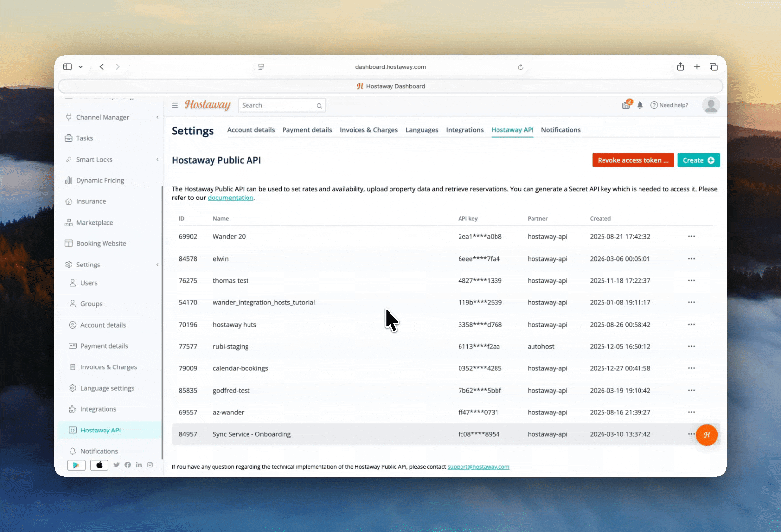The height and width of the screenshot is (532, 781).
Task: Reload the page with the refresh icon
Action: (520, 67)
